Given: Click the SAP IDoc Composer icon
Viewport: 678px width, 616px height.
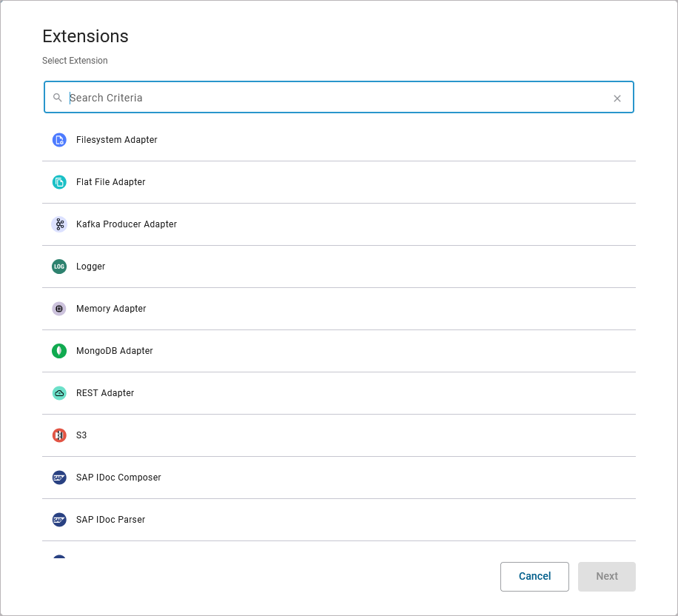Looking at the screenshot, I should tap(59, 478).
